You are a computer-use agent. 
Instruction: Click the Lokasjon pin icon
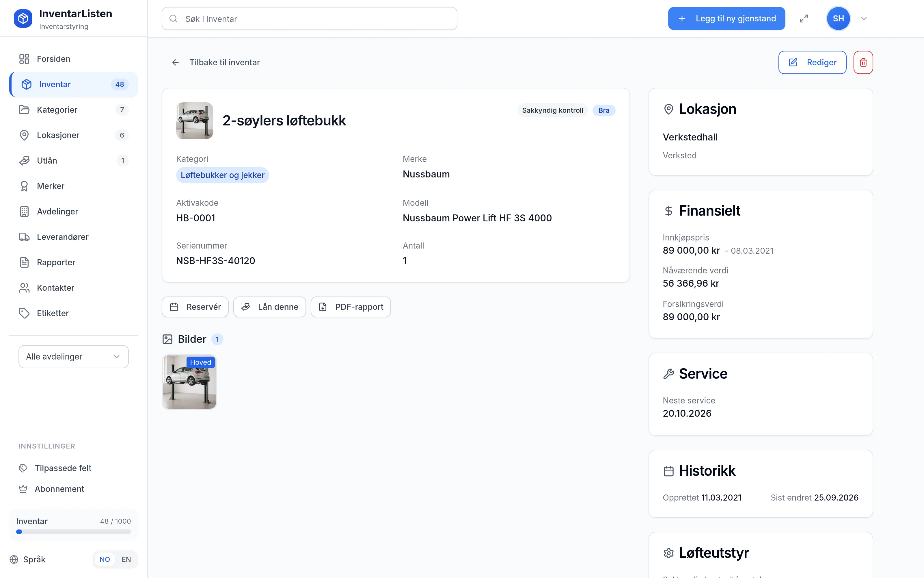coord(668,109)
